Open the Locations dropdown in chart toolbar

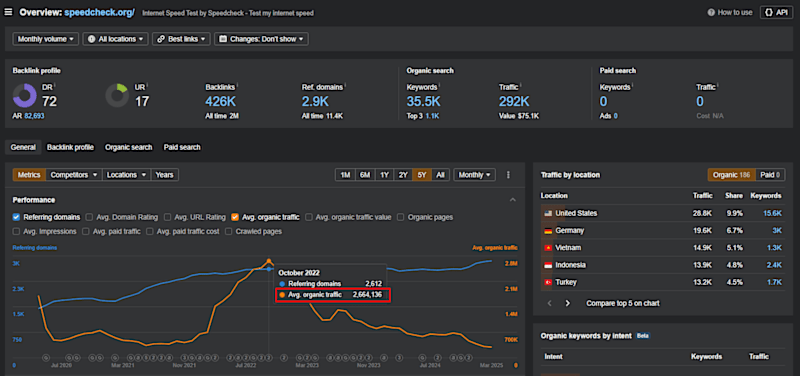(127, 174)
